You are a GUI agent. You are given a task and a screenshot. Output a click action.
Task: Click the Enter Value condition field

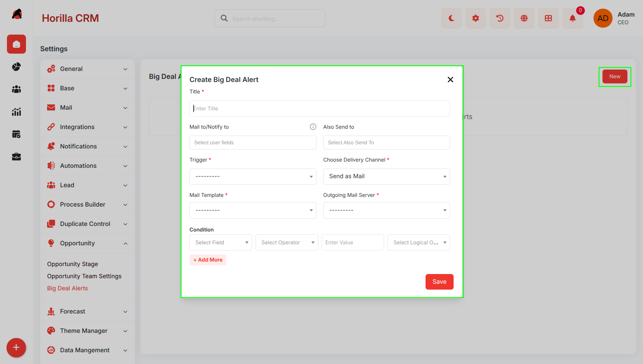pos(352,243)
